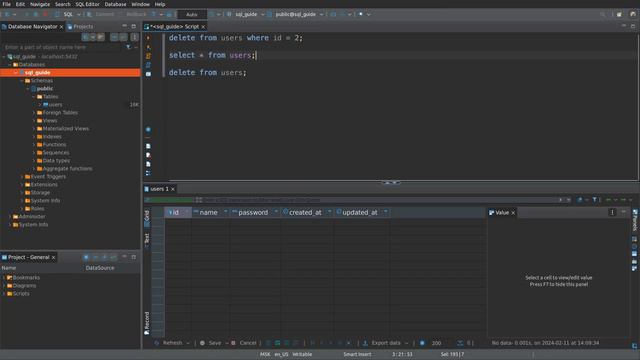Click the run script icon in editor gutter
This screenshot has height=360, width=640.
pyautogui.click(x=148, y=56)
